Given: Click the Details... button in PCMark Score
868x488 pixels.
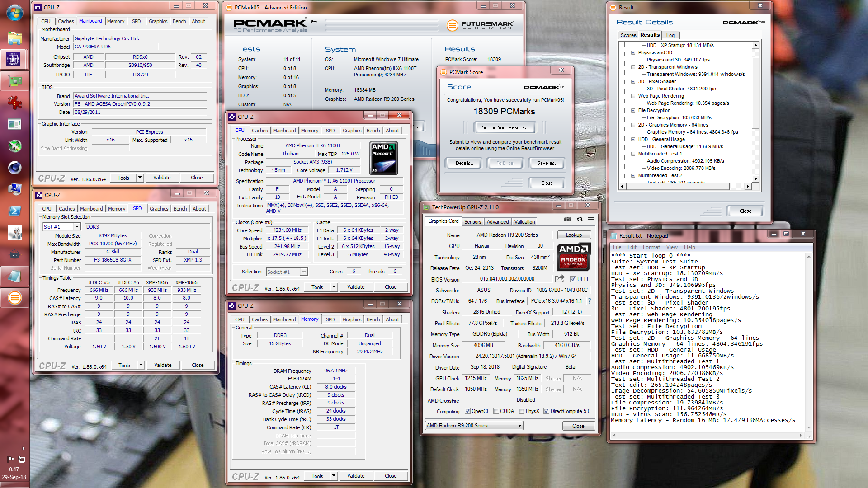Looking at the screenshot, I should pos(465,163).
